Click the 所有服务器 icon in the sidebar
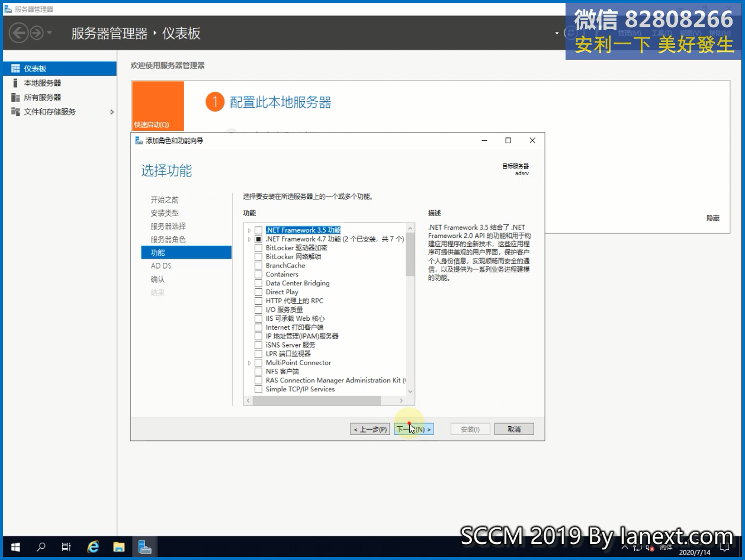The image size is (745, 560). (15, 97)
